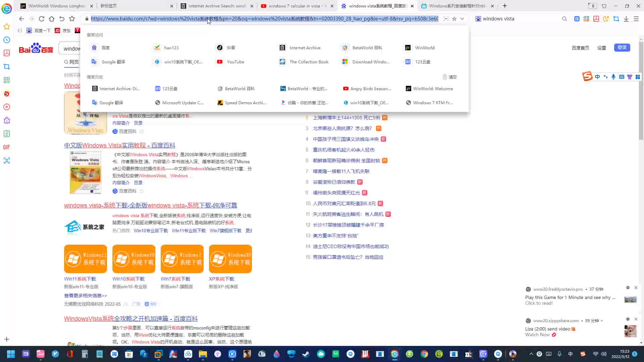Switch to Internet Archive Search tab

pos(217,6)
